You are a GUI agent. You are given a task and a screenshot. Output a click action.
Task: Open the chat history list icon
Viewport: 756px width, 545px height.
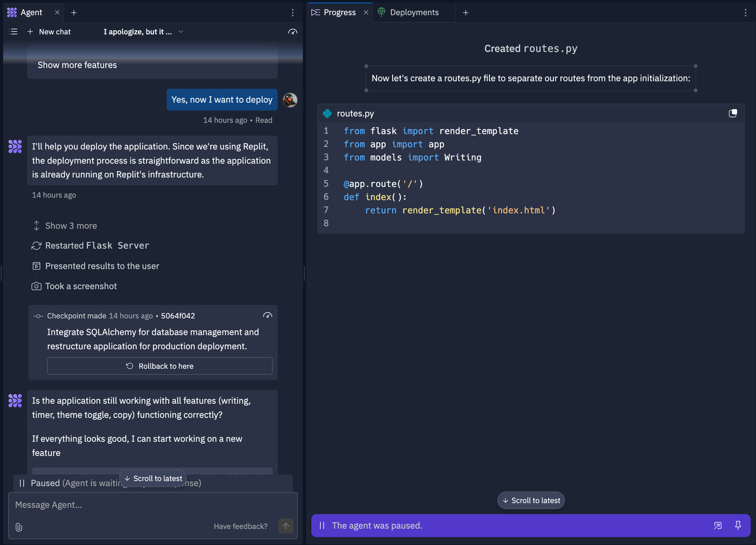pos(14,32)
